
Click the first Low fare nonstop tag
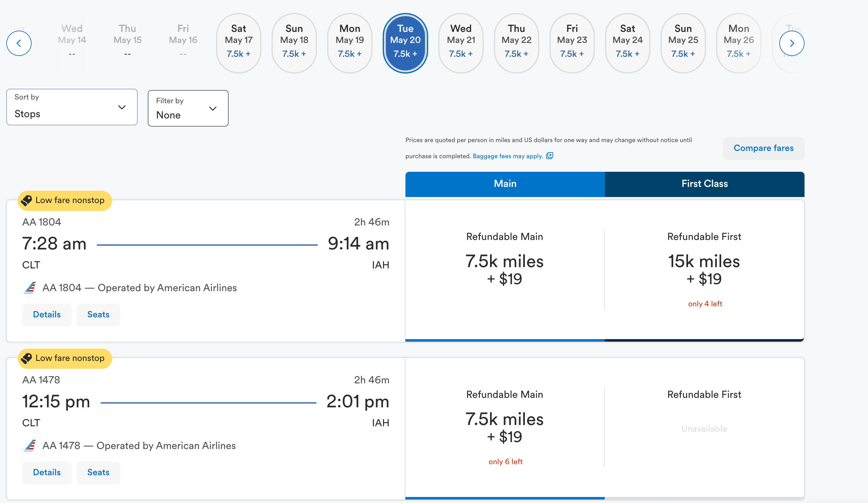(65, 201)
